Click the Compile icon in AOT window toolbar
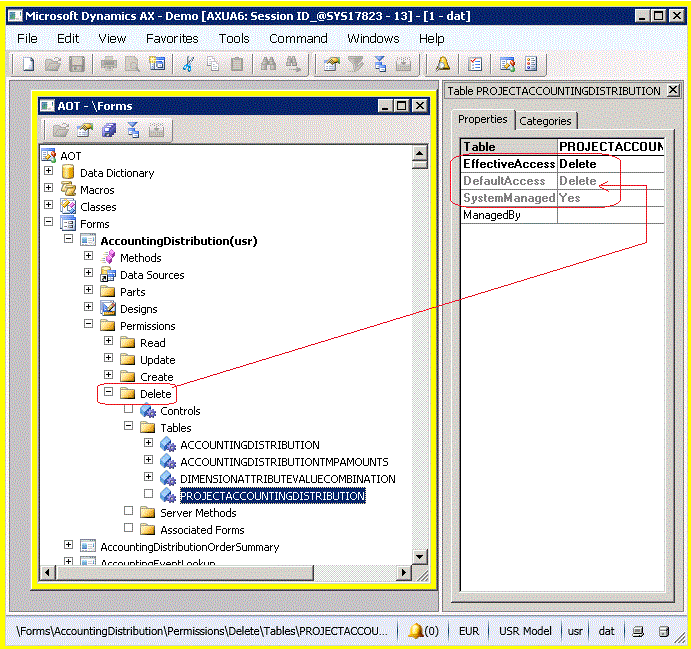The height and width of the screenshot is (649, 691). [133, 130]
